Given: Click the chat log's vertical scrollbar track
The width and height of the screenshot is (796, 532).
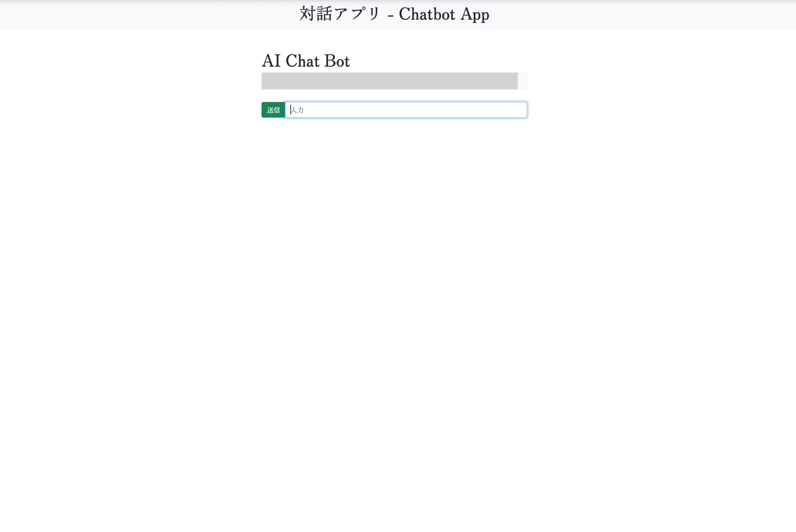Looking at the screenshot, I should coord(522,81).
